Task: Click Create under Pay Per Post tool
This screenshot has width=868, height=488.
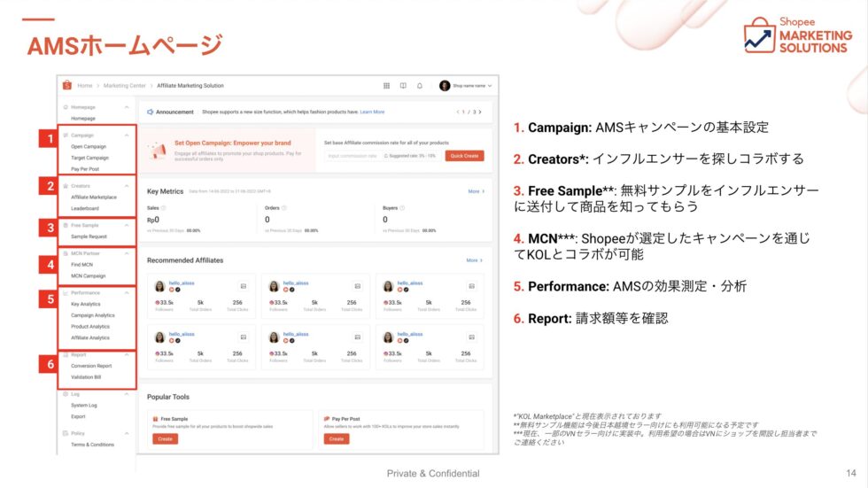Action: pos(336,438)
